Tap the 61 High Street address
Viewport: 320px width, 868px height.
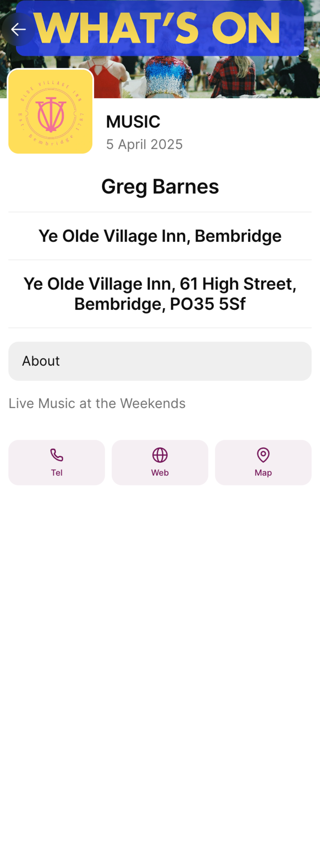click(160, 293)
